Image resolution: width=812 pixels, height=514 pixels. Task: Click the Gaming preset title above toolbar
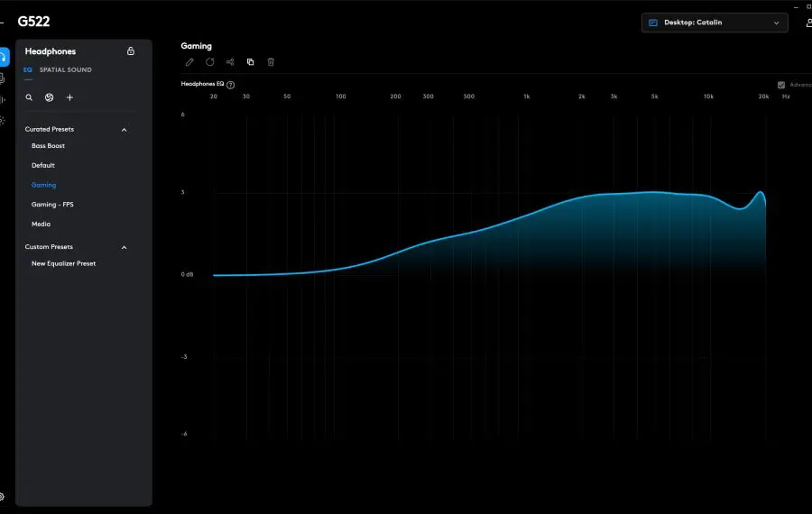click(x=197, y=46)
